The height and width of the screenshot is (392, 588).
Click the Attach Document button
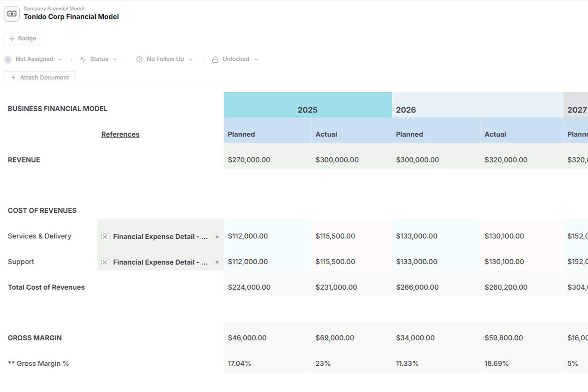click(39, 78)
